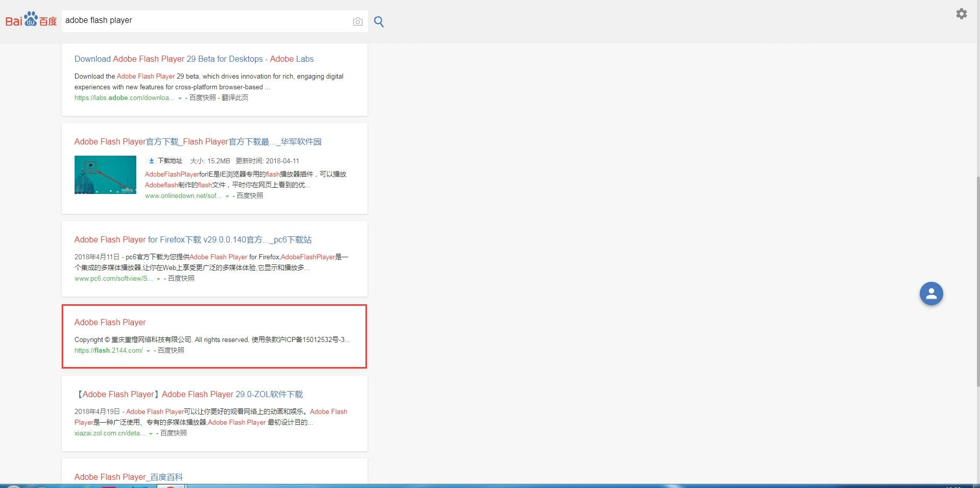Viewport: 980px width, 488px height.
Task: Click the magnifier search button
Action: click(x=379, y=21)
